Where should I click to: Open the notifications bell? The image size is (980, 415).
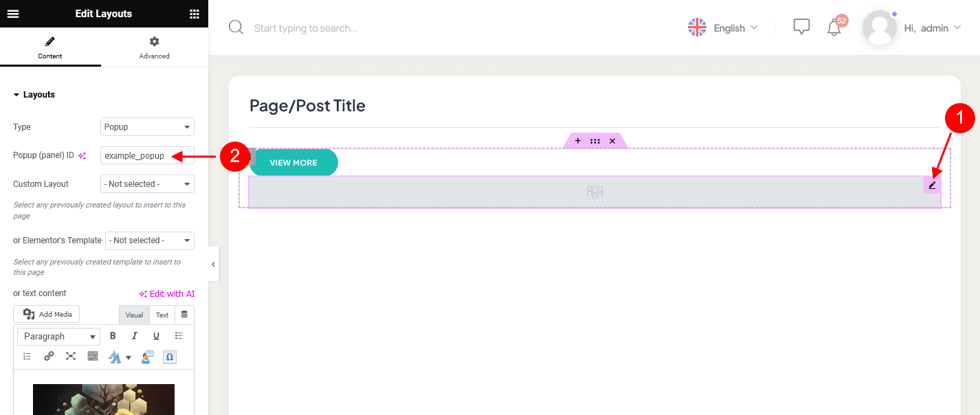(x=834, y=27)
